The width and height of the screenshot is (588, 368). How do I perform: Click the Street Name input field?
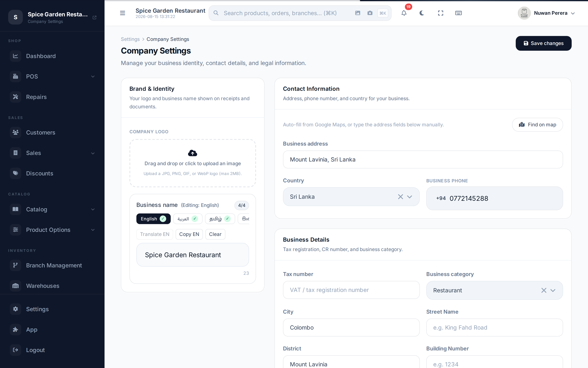point(494,328)
